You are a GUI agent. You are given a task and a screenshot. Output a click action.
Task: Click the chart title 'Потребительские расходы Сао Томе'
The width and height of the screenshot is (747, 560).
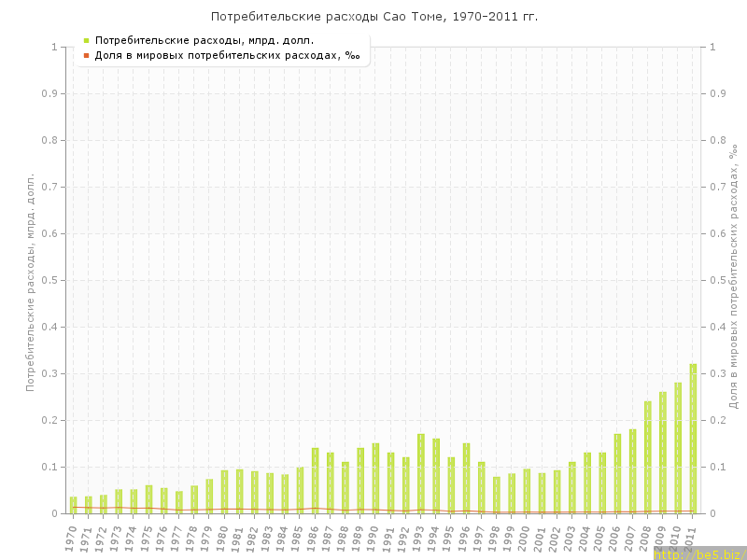click(x=373, y=17)
